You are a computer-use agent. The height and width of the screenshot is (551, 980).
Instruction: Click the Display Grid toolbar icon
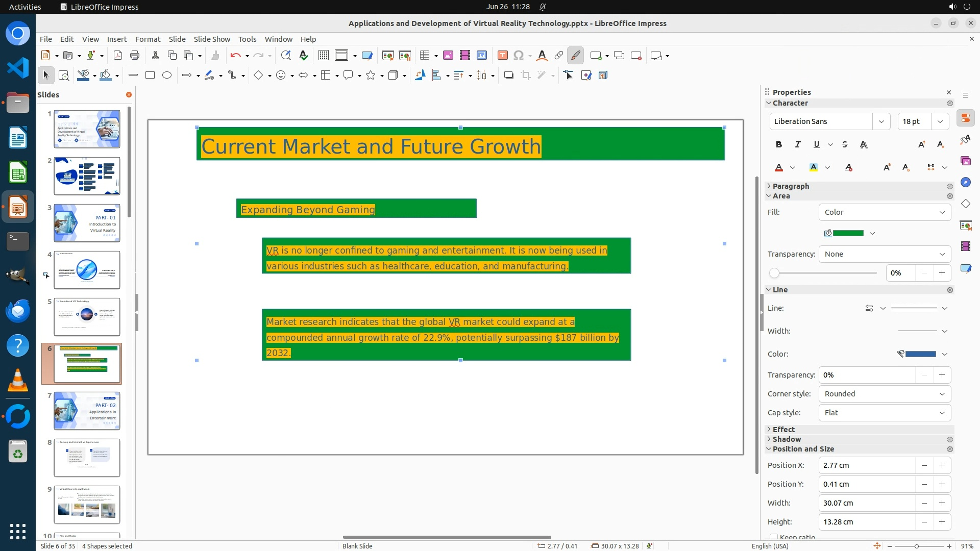[323, 56]
